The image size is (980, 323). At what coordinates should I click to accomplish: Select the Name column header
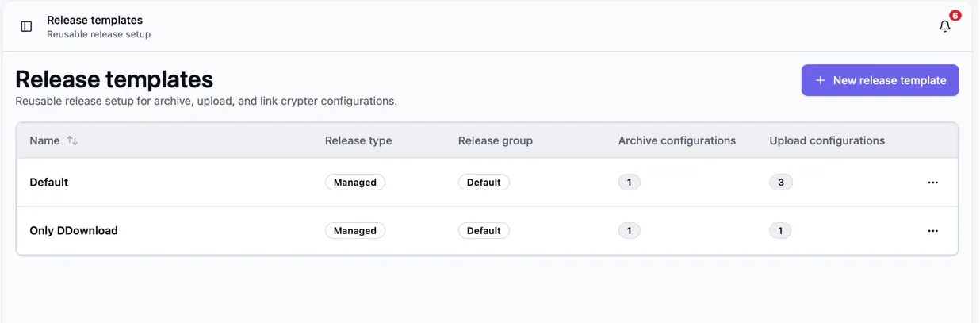pyautogui.click(x=44, y=140)
